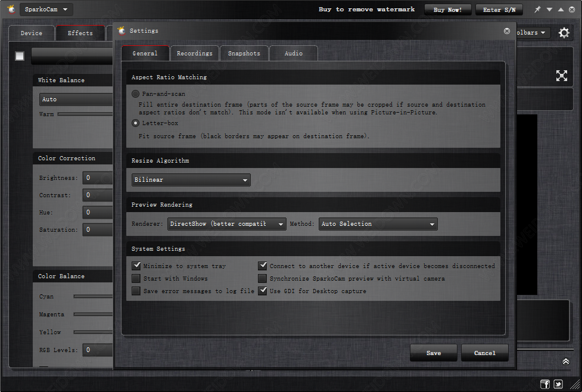The image size is (582, 392).
Task: Open the Twitter icon link
Action: pyautogui.click(x=558, y=384)
